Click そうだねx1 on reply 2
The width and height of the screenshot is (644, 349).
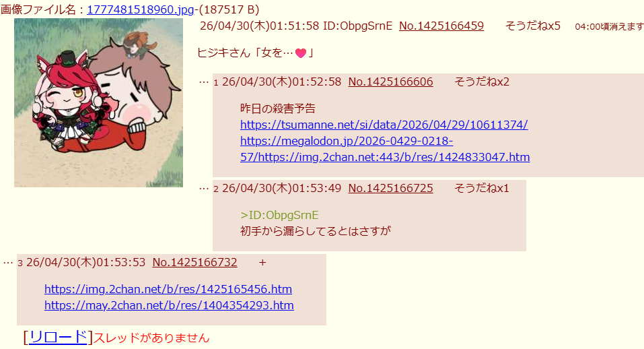(482, 188)
